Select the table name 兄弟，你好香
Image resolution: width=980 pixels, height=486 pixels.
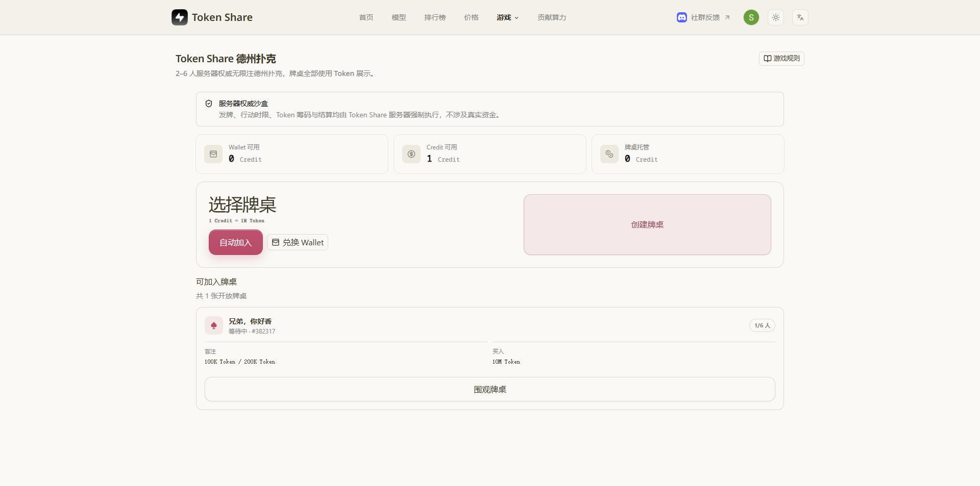pyautogui.click(x=250, y=321)
